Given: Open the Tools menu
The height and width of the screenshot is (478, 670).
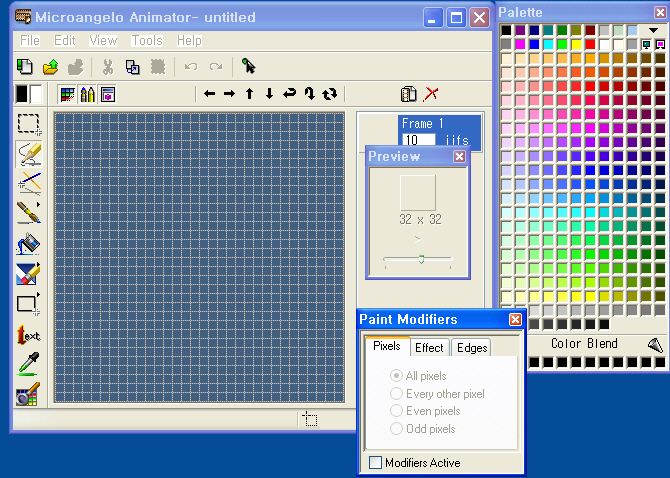Looking at the screenshot, I should point(147,41).
